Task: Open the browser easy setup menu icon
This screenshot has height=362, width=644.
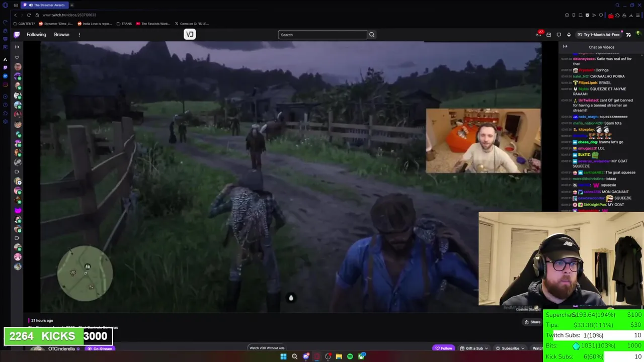Action: pyautogui.click(x=638, y=15)
